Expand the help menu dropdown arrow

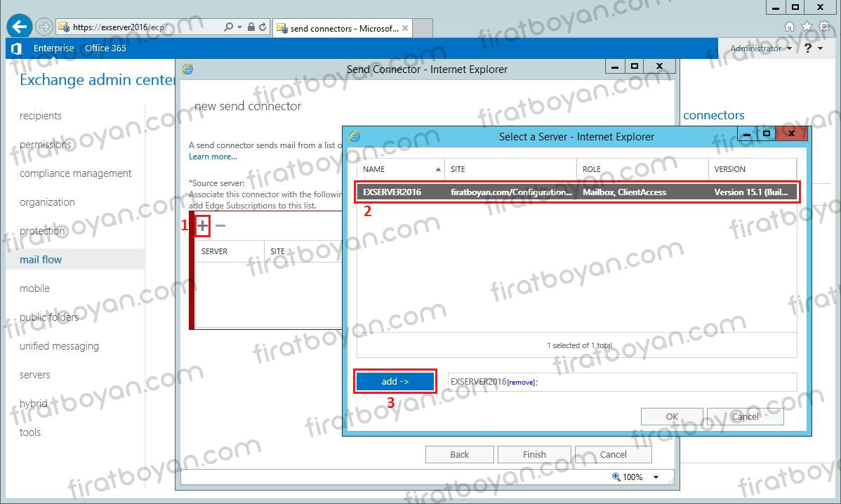pos(821,48)
